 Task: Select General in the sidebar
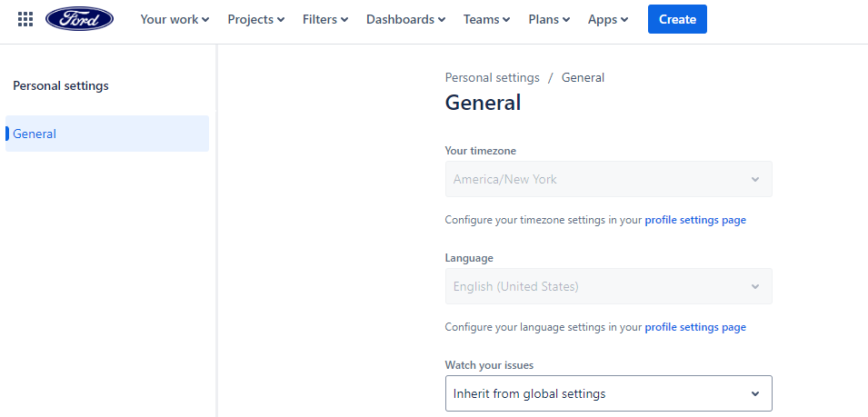tap(107, 134)
